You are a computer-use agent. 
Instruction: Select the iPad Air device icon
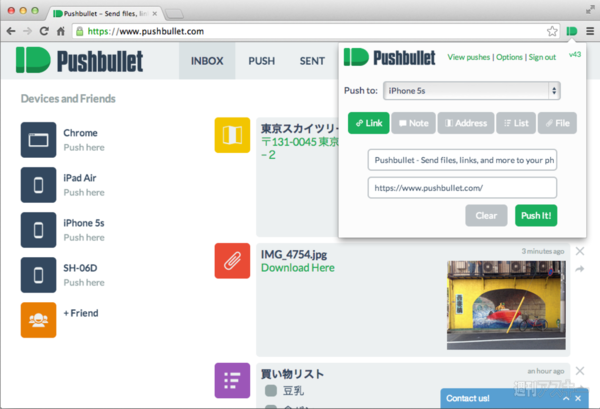pyautogui.click(x=38, y=185)
